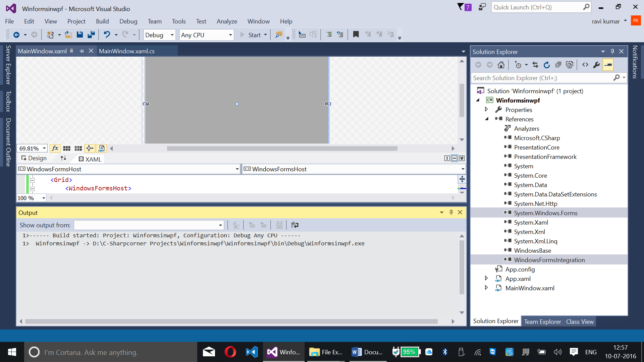The height and width of the screenshot is (362, 644).
Task: Switch to the Design pane
Action: point(34,158)
